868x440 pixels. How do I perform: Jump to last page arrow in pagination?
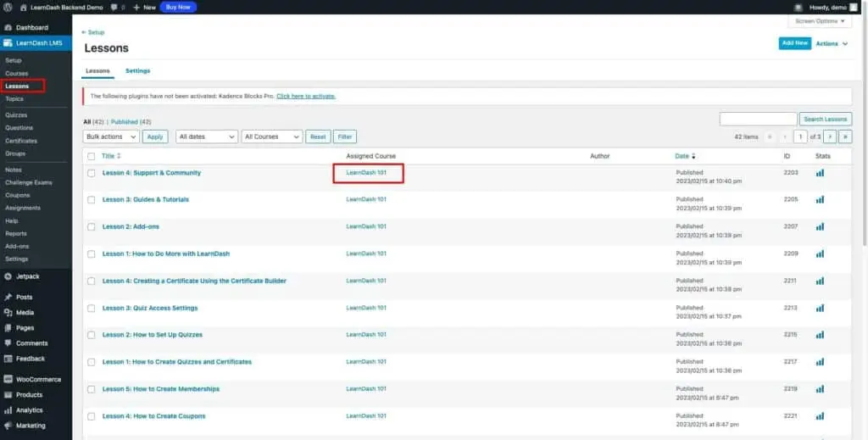pyautogui.click(x=845, y=136)
